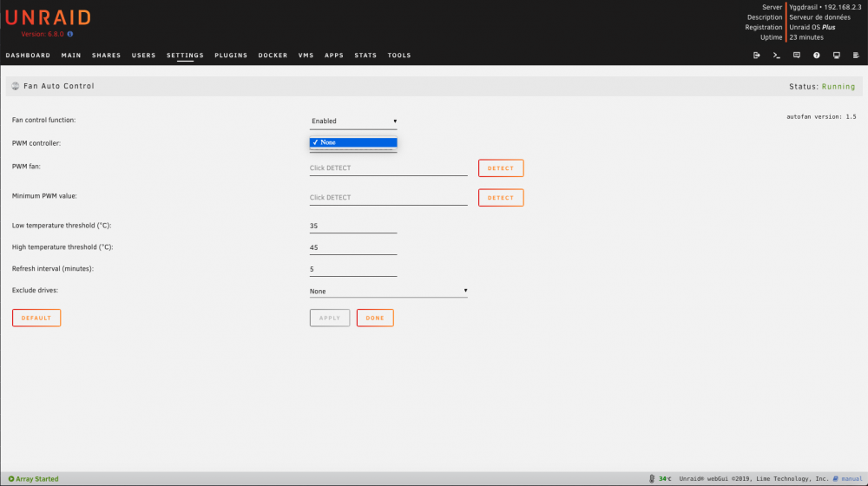
Task: Click the Running status text
Action: [838, 87]
